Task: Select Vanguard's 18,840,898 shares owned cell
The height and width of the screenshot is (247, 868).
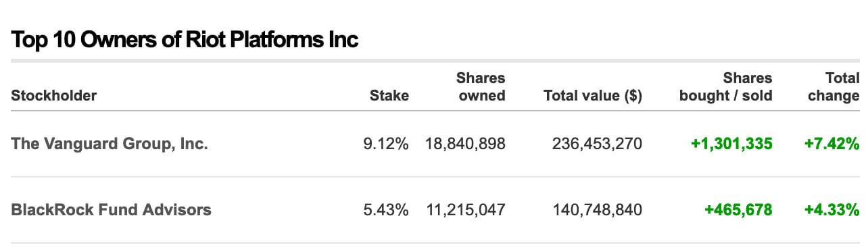Action: [465, 144]
